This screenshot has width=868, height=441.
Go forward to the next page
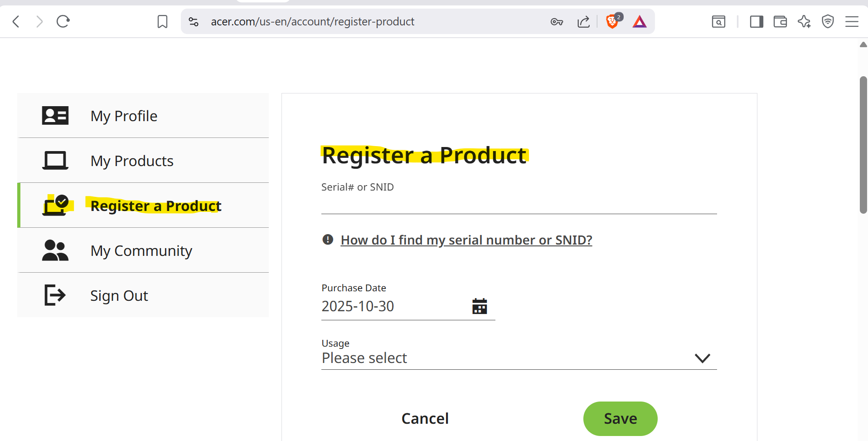point(39,21)
